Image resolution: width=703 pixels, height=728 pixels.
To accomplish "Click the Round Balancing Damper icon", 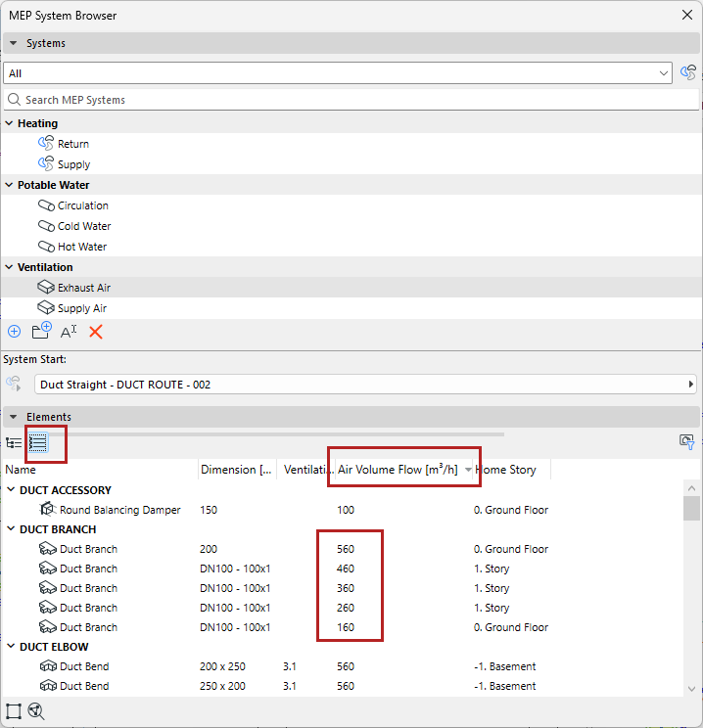I will point(48,510).
